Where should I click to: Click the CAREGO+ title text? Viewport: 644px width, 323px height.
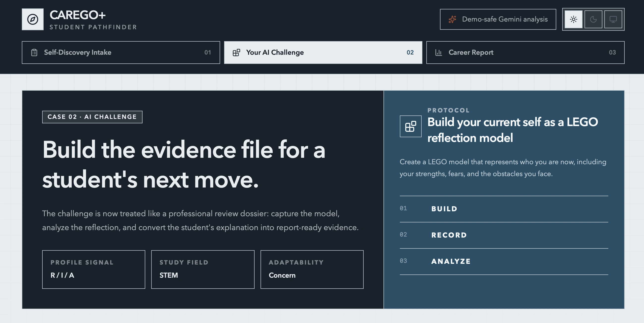78,15
